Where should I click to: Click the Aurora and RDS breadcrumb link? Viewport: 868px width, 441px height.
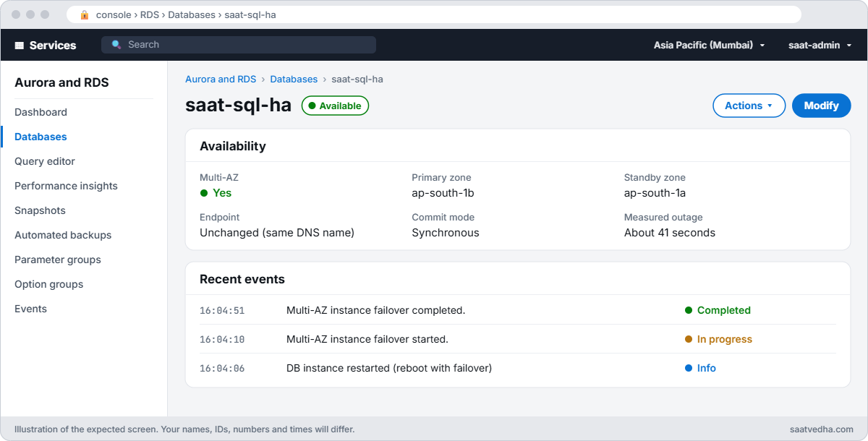click(221, 79)
